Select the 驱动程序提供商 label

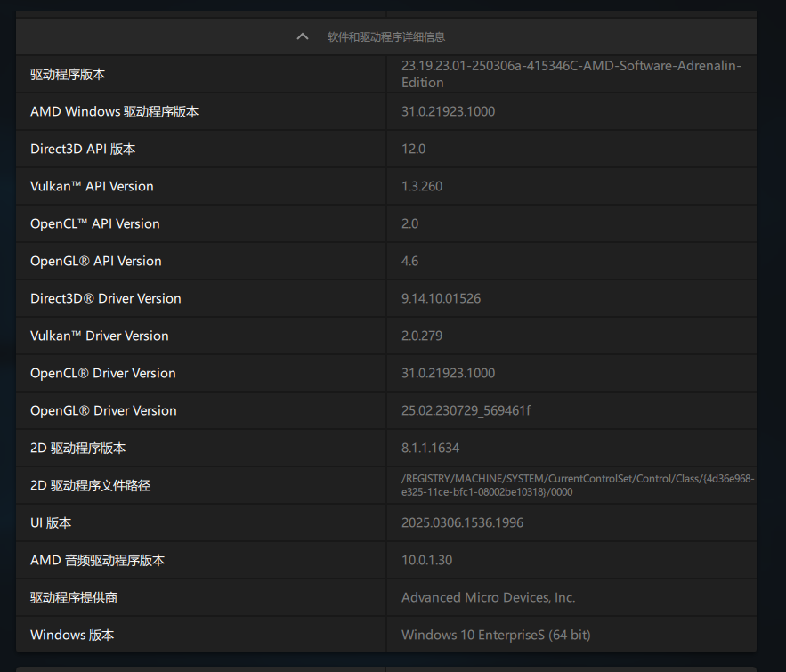74,597
